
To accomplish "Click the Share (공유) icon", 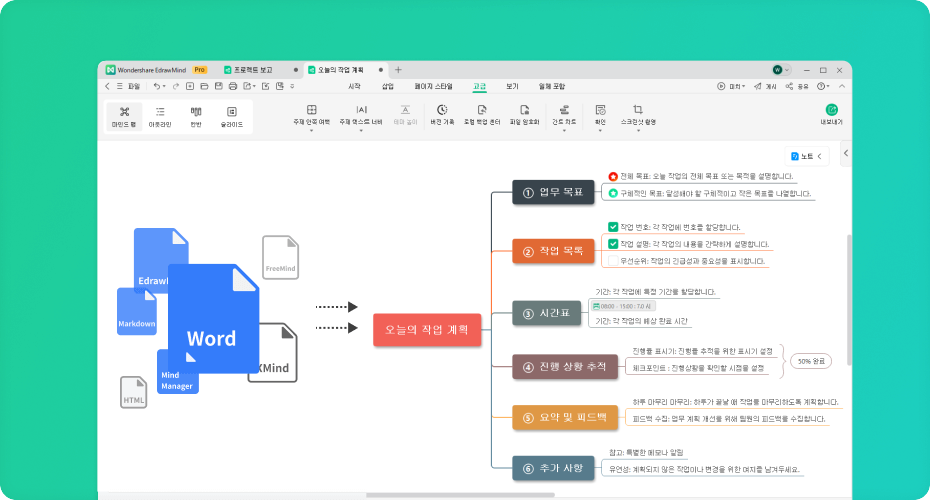I will (x=789, y=87).
